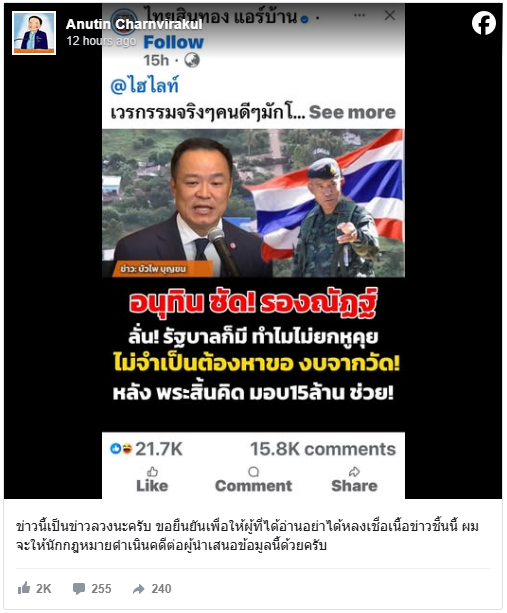
Task: Expand the See more caption text
Action: tap(352, 112)
